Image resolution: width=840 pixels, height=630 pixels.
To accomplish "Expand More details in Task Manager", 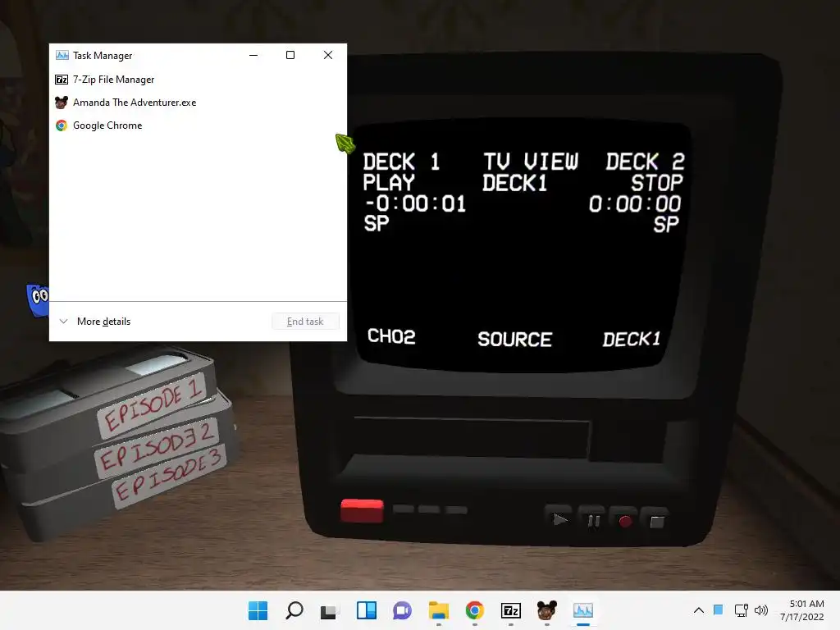I will click(95, 322).
